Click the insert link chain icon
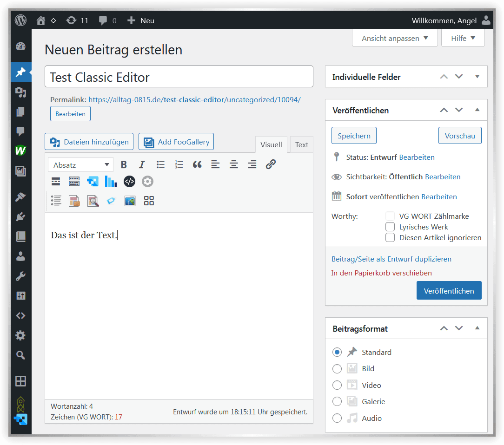The width and height of the screenshot is (504, 445). (x=271, y=164)
